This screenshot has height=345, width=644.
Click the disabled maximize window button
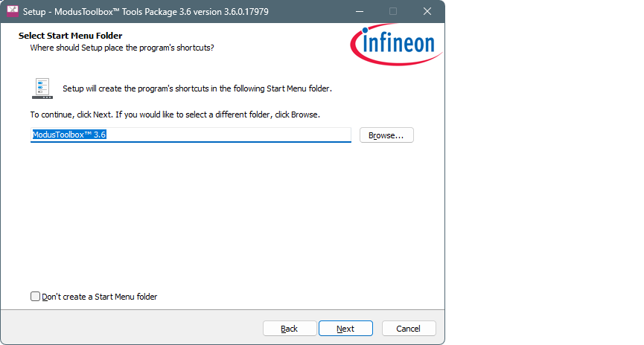(x=393, y=11)
